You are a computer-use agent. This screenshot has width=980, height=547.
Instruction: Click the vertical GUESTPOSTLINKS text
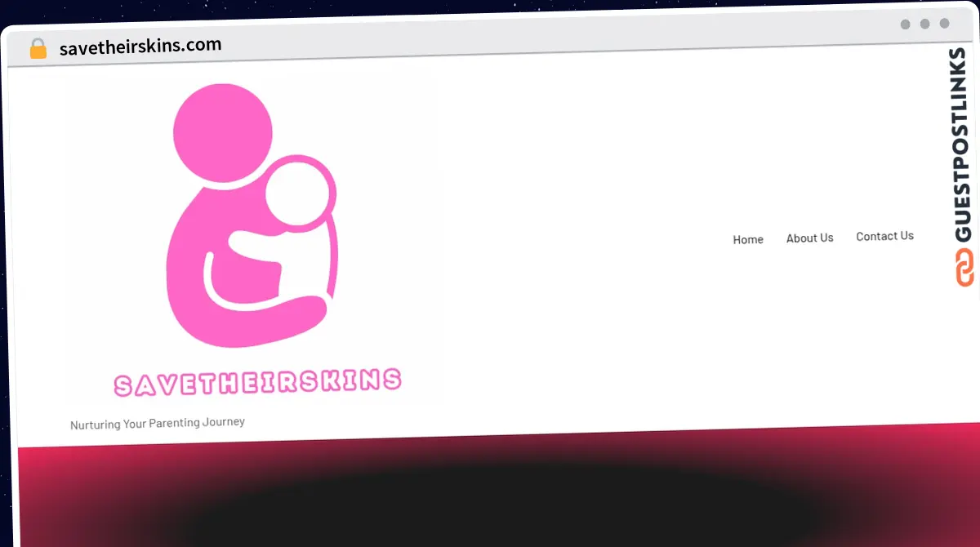pyautogui.click(x=963, y=145)
